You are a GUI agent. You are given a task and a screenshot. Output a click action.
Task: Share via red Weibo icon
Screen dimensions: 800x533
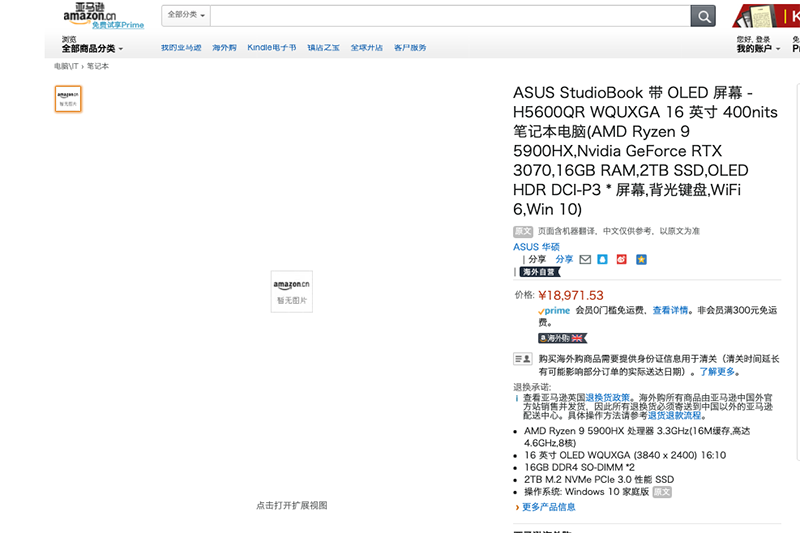click(x=621, y=259)
